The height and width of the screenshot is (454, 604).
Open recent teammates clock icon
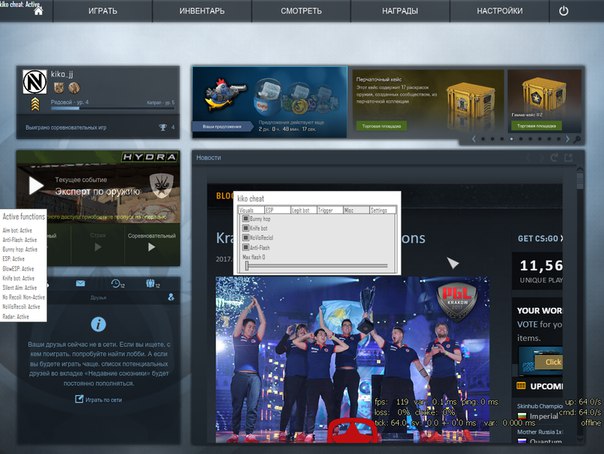coord(116,285)
